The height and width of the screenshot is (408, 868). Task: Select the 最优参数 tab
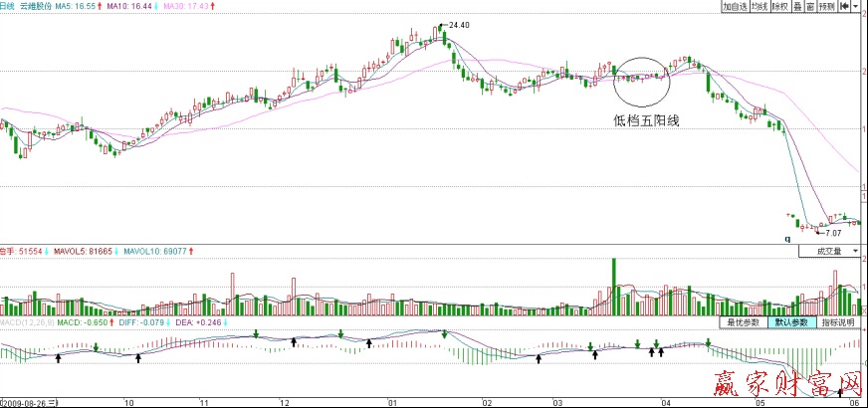click(x=743, y=322)
